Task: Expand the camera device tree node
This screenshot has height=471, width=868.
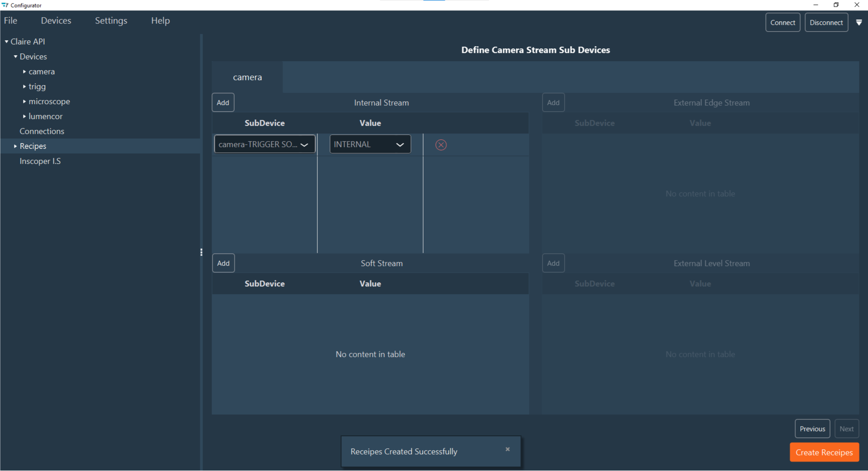Action: coord(24,71)
